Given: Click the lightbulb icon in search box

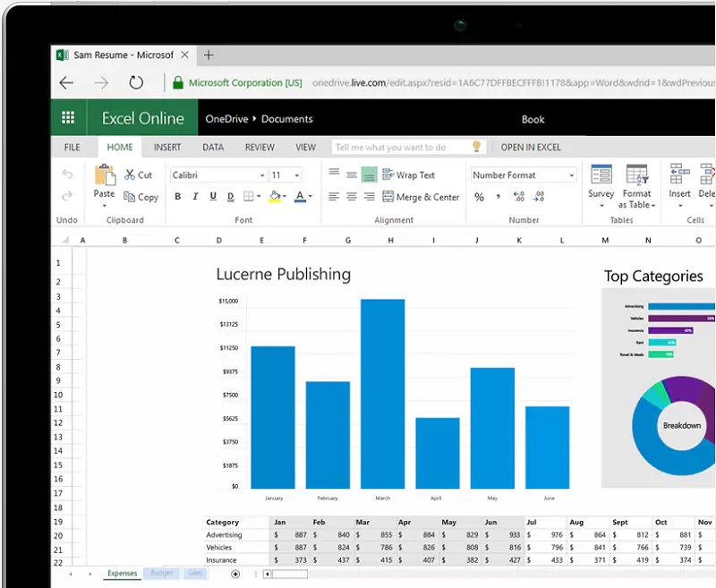Looking at the screenshot, I should (476, 146).
